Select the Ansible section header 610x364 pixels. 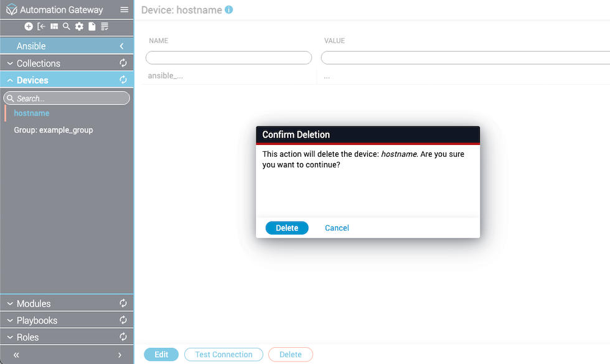(67, 46)
